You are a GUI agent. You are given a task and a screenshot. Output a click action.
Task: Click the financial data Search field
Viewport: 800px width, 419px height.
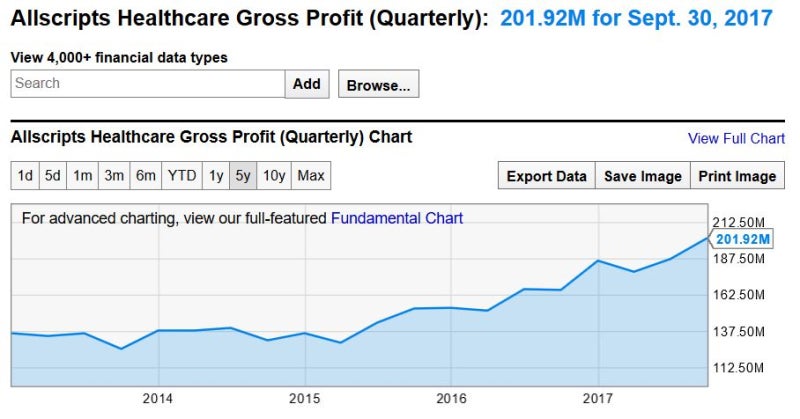(x=147, y=84)
